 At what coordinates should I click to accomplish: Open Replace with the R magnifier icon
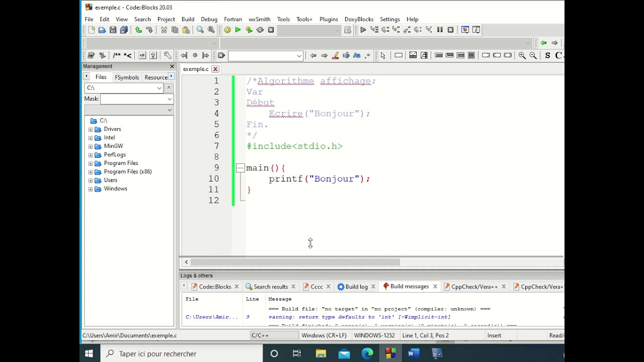(211, 30)
